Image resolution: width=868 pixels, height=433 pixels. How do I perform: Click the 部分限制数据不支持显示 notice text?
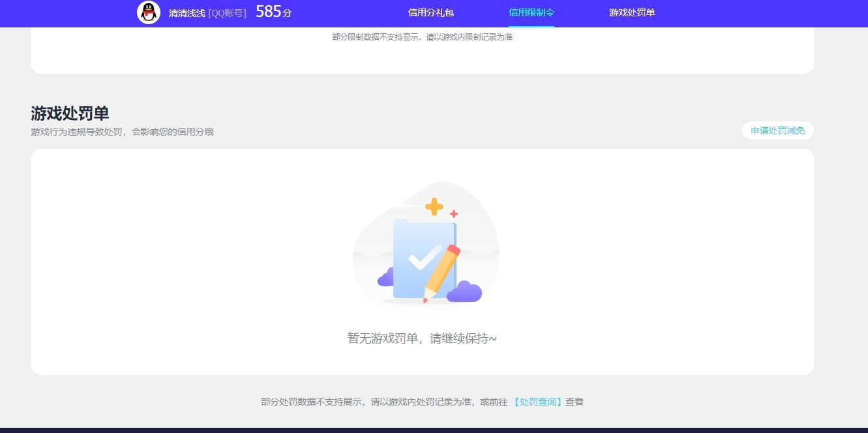click(x=422, y=37)
